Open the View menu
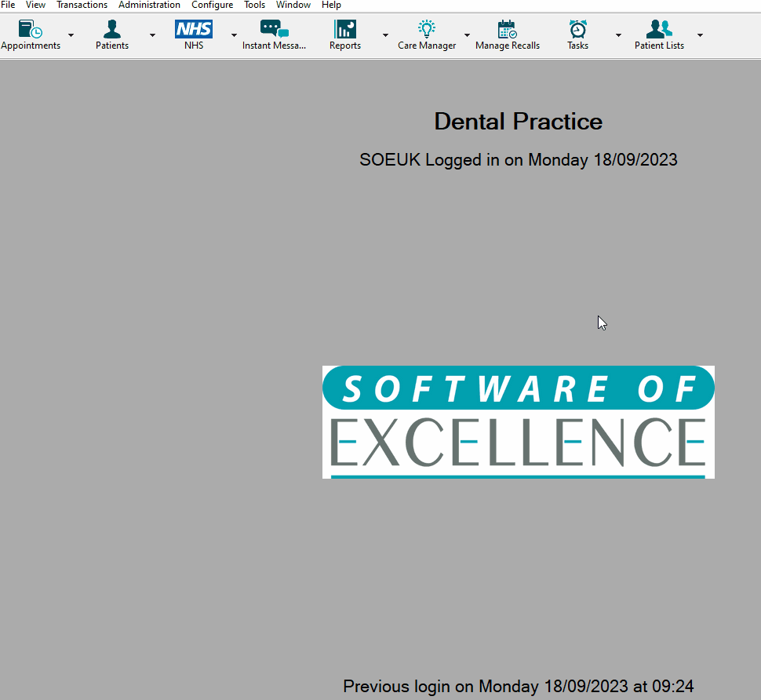This screenshot has width=761, height=700. coord(35,5)
